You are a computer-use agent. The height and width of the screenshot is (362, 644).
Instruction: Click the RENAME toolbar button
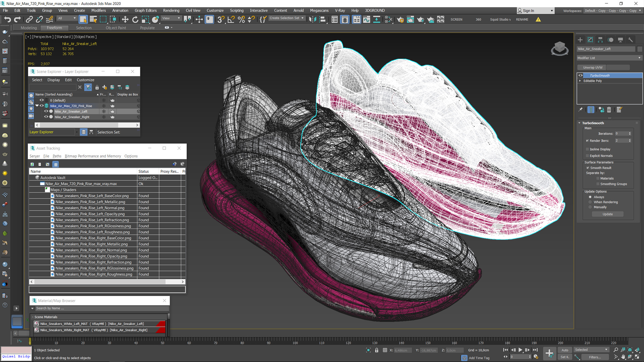[522, 19]
